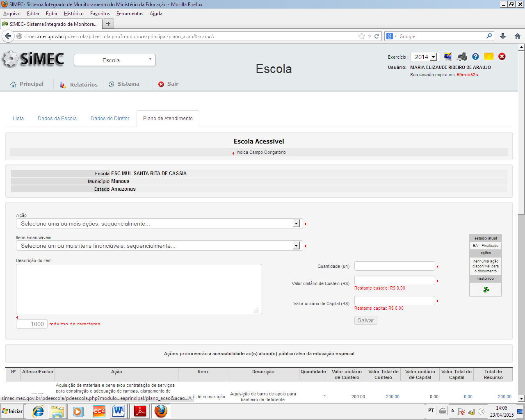Click the printer icon in header

(462, 57)
